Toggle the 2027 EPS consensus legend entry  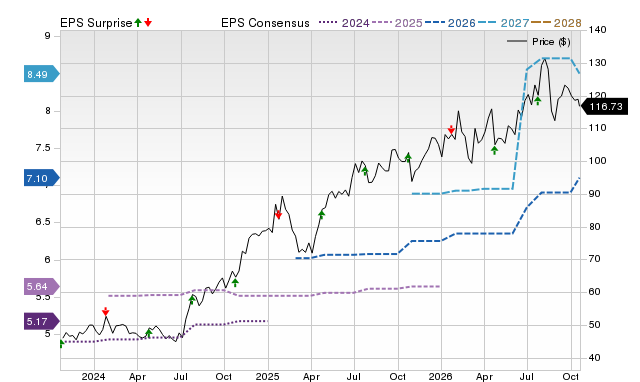tap(504, 23)
